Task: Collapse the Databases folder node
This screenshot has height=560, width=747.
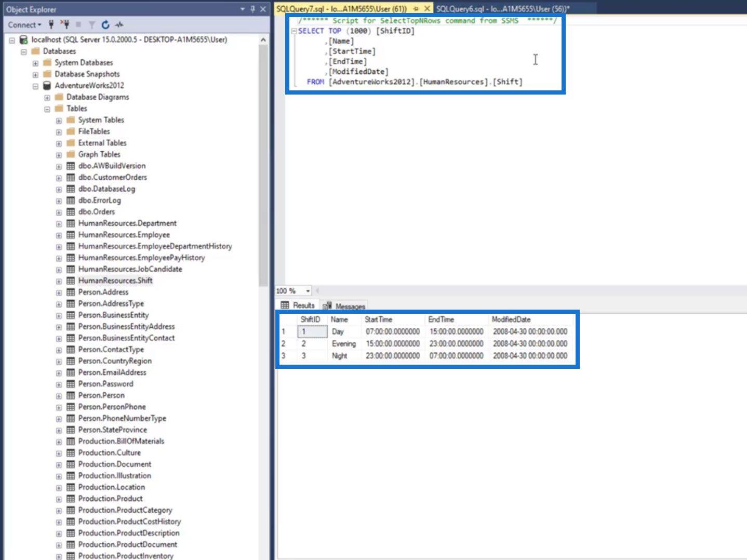Action: 23,51
